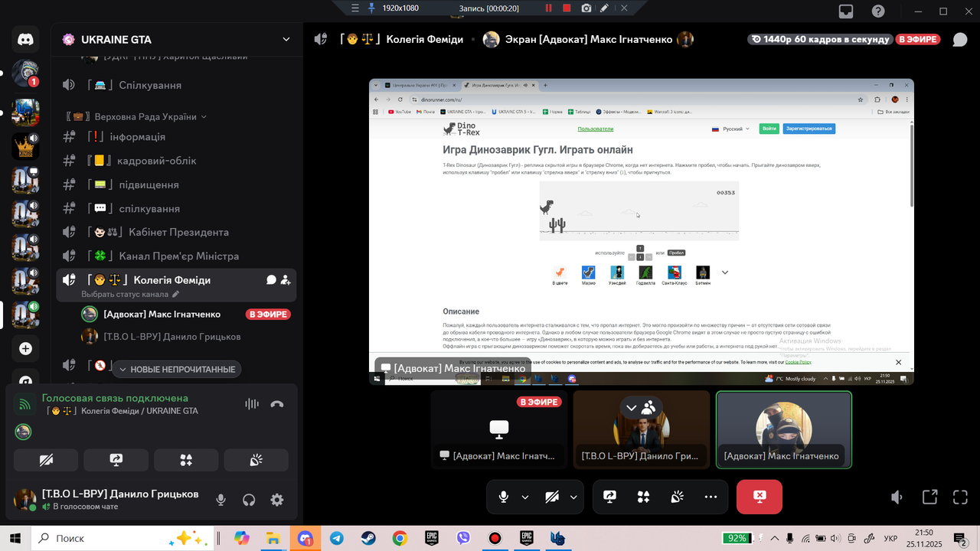Open Windows Start menu
Screen dimensions: 980x551
coord(15,539)
